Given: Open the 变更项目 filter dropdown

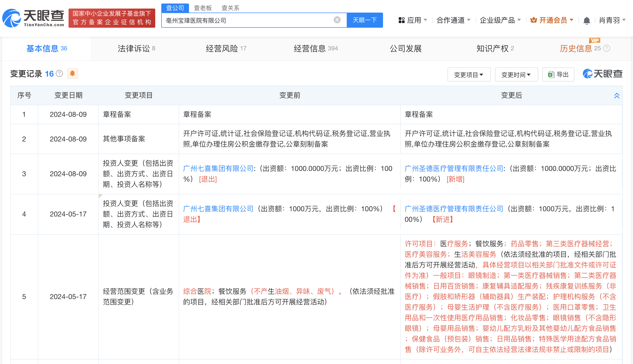Looking at the screenshot, I should [469, 75].
